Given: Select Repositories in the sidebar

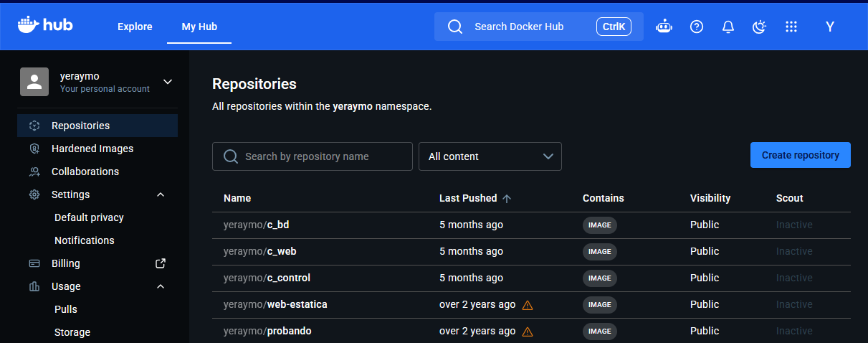Looking at the screenshot, I should pos(97,126).
